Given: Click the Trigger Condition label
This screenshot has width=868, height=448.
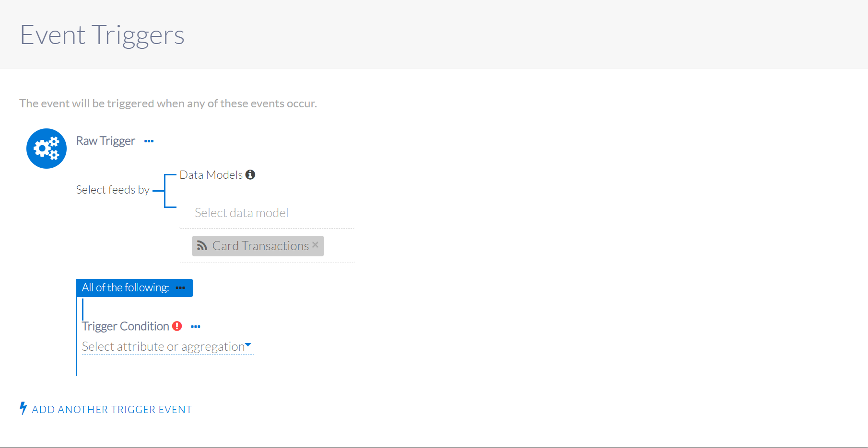Looking at the screenshot, I should [126, 326].
